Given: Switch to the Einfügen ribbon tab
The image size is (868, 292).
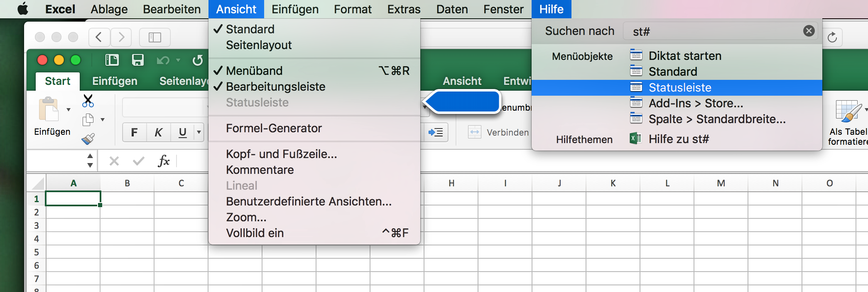Looking at the screenshot, I should [115, 81].
